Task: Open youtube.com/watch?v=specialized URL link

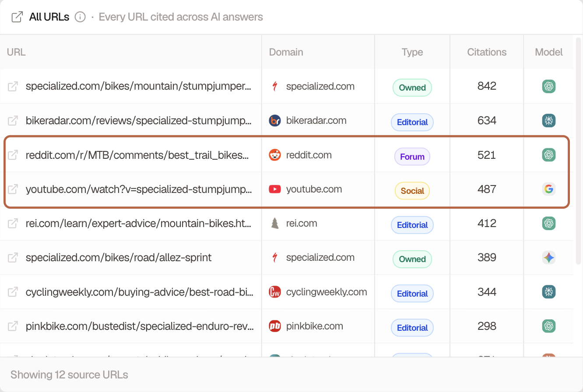Action: [138, 189]
